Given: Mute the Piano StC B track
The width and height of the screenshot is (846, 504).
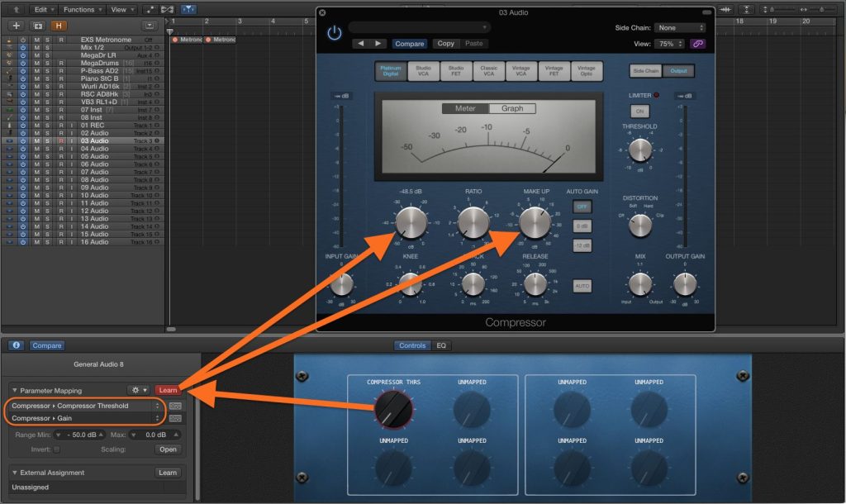Looking at the screenshot, I should point(36,78).
